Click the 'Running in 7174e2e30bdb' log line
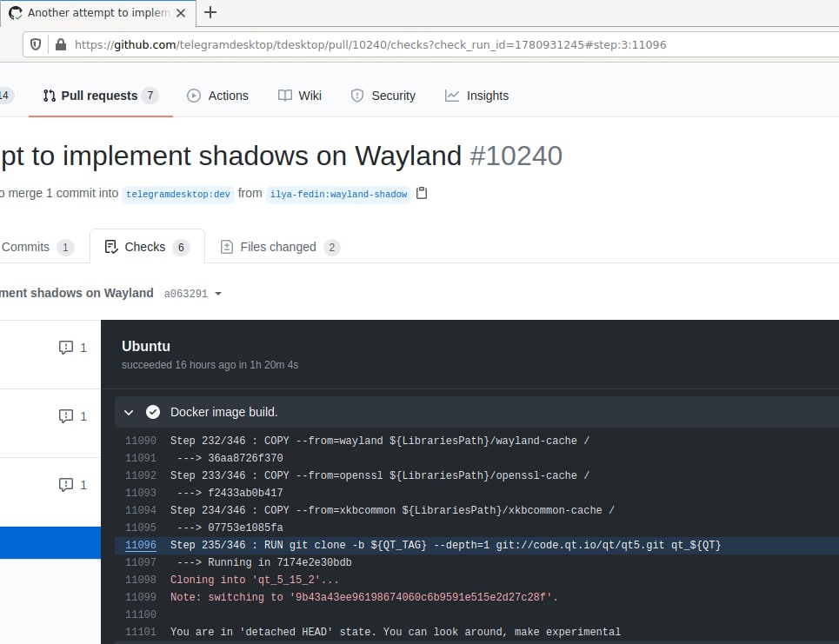Screen dimensions: 839x644 click(x=263, y=562)
